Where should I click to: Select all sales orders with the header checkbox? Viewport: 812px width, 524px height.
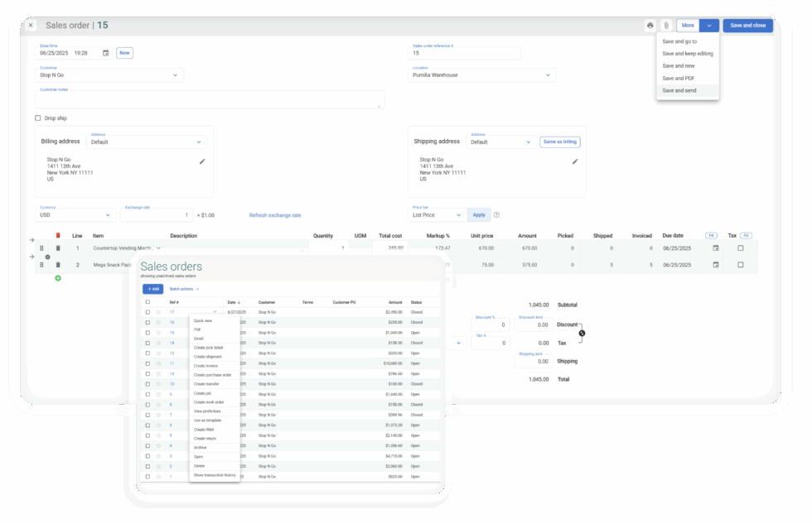click(x=147, y=302)
